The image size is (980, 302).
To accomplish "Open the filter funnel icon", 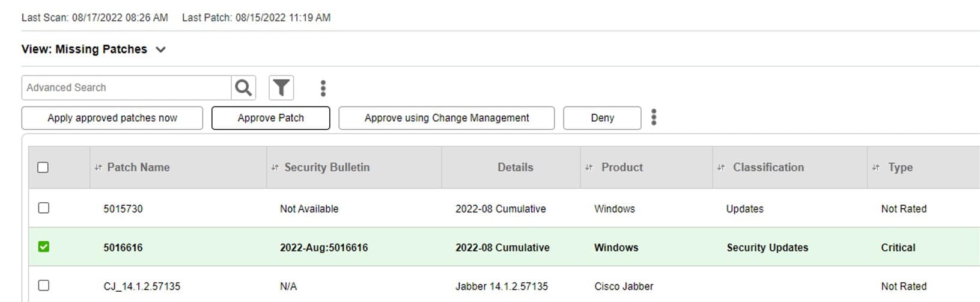I will tap(281, 88).
